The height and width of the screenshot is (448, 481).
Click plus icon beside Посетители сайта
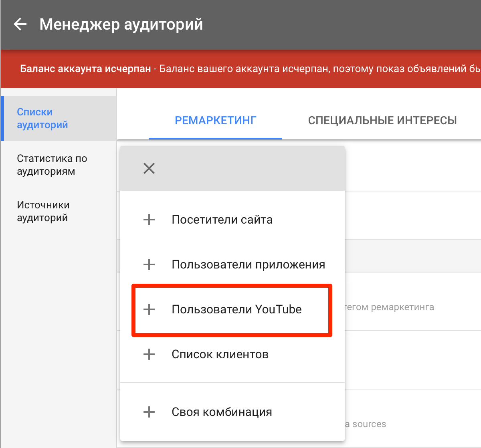pyautogui.click(x=149, y=220)
